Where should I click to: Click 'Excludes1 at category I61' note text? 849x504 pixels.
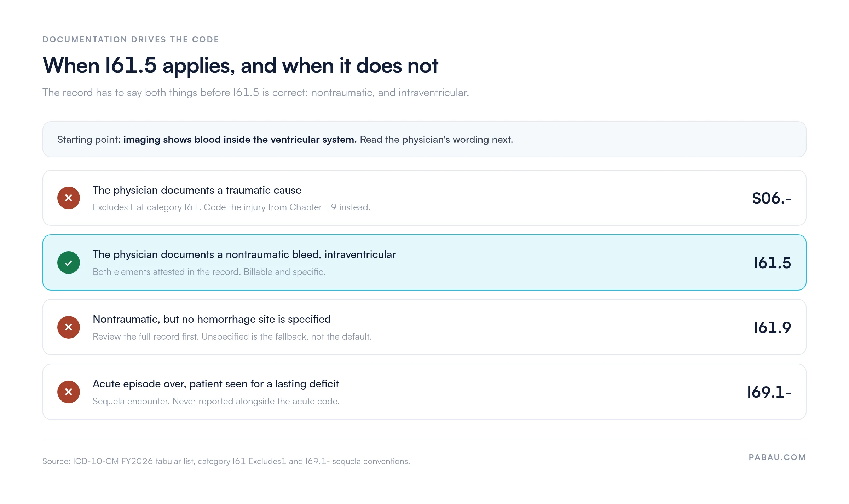pyautogui.click(x=147, y=207)
